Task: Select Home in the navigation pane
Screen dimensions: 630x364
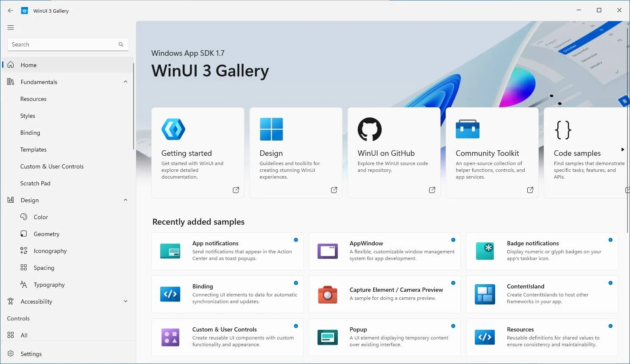Action: point(29,65)
